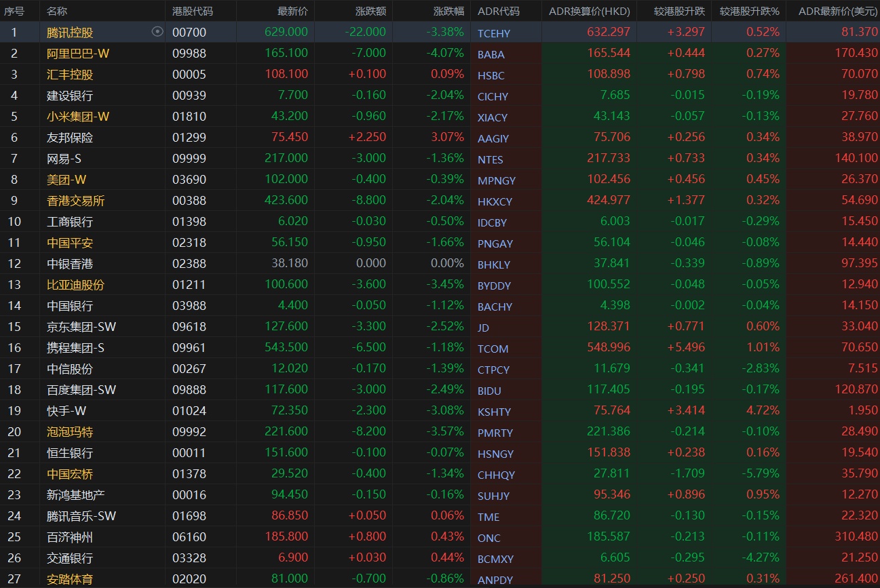This screenshot has width=880, height=588.
Task: Select the 恒生银行 stock name
Action: [x=70, y=452]
